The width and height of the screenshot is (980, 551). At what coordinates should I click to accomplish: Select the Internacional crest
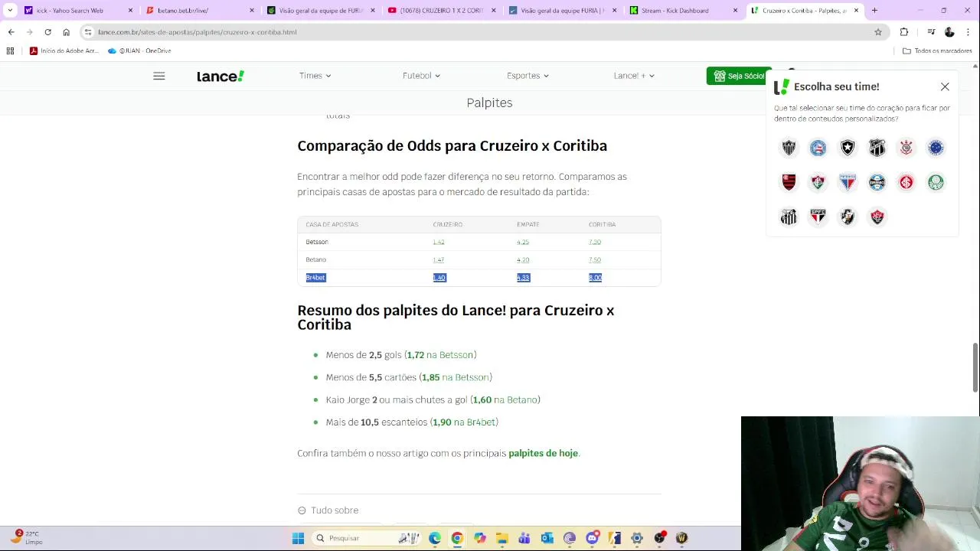tap(906, 182)
